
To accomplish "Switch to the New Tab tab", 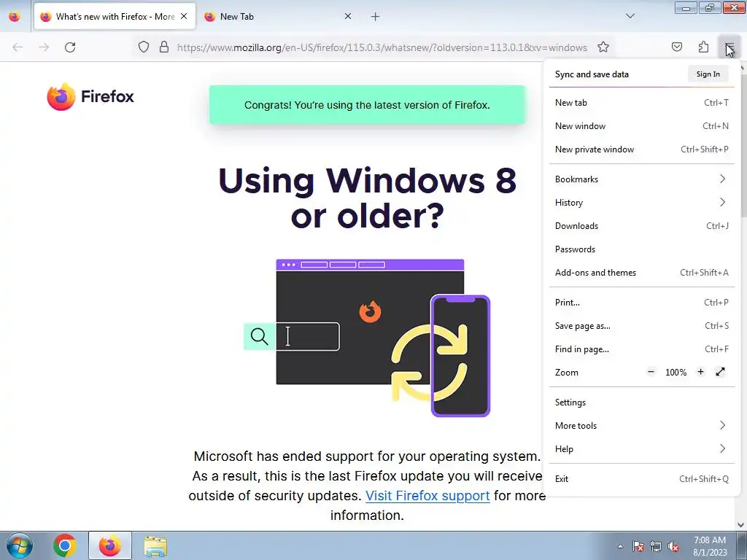I will click(276, 17).
